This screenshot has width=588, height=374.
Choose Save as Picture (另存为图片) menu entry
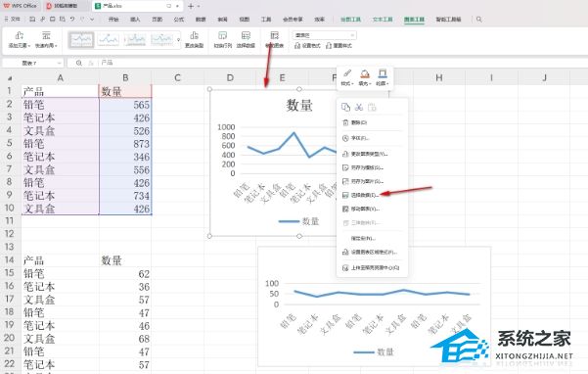pos(372,181)
